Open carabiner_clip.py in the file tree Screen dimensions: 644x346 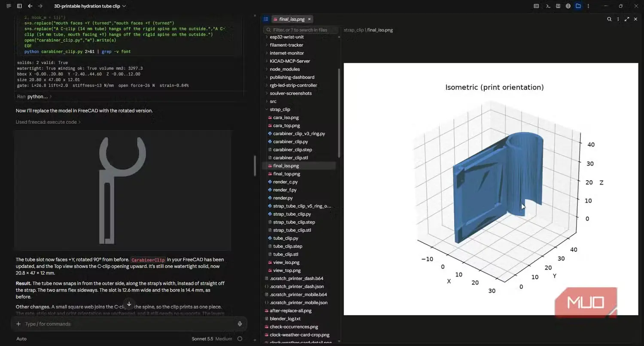coord(290,142)
